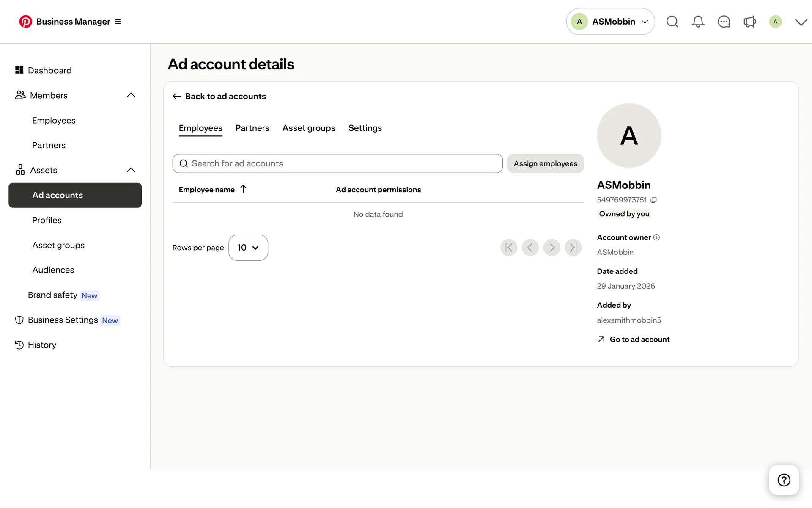Expand the ASMobbin account switcher

(610, 22)
